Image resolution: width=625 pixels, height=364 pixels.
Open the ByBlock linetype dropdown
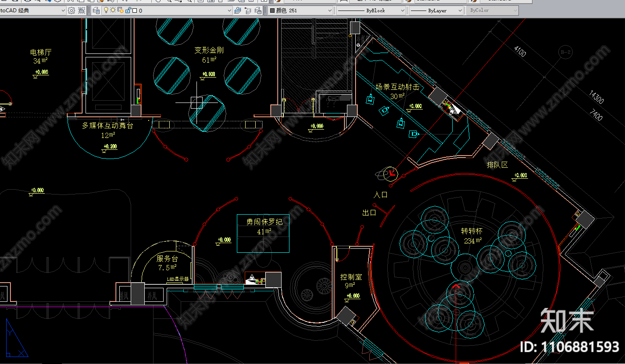click(x=402, y=11)
